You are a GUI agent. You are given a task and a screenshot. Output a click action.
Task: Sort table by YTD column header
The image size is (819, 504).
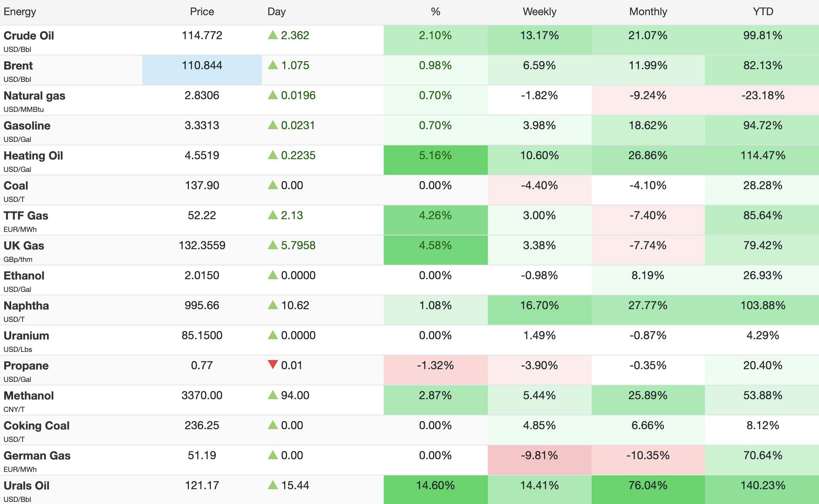pos(763,12)
